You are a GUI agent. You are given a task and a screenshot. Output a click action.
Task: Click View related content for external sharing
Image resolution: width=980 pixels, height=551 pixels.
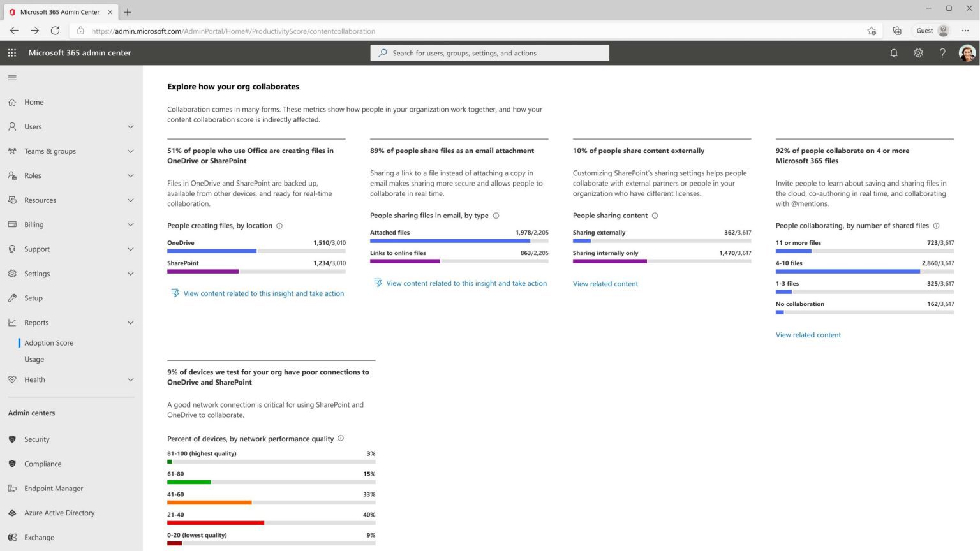[605, 283]
